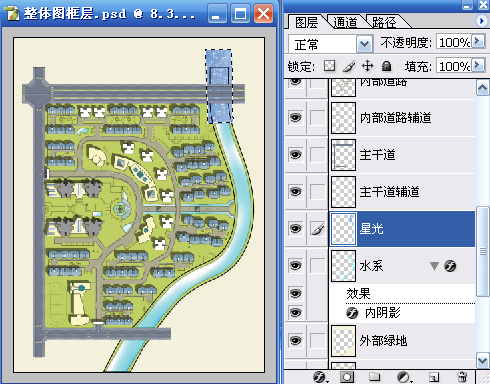
Task: Lock image pixels brush icon
Action: pos(349,66)
